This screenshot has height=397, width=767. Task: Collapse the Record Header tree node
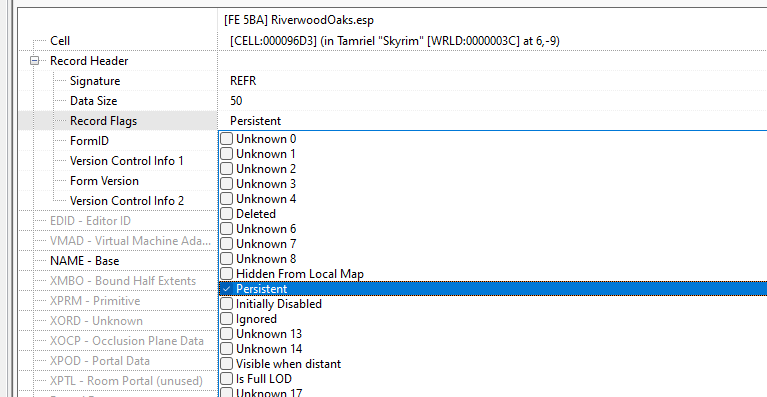tap(35, 61)
